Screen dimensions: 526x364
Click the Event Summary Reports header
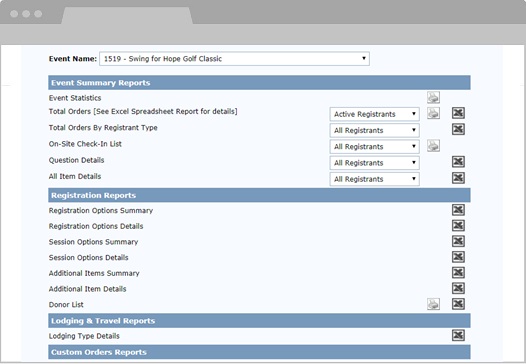coord(259,83)
